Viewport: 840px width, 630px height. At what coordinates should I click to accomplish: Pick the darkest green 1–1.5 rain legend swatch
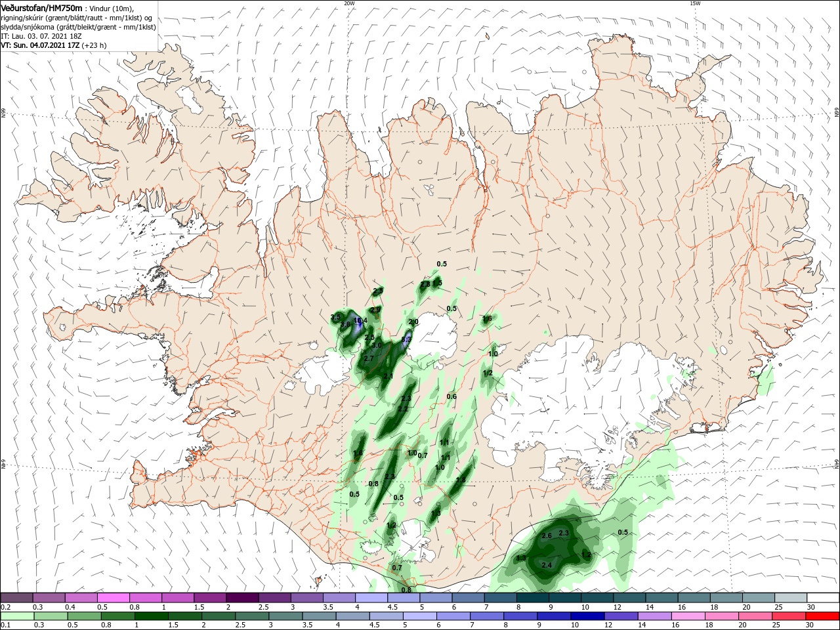click(x=150, y=616)
